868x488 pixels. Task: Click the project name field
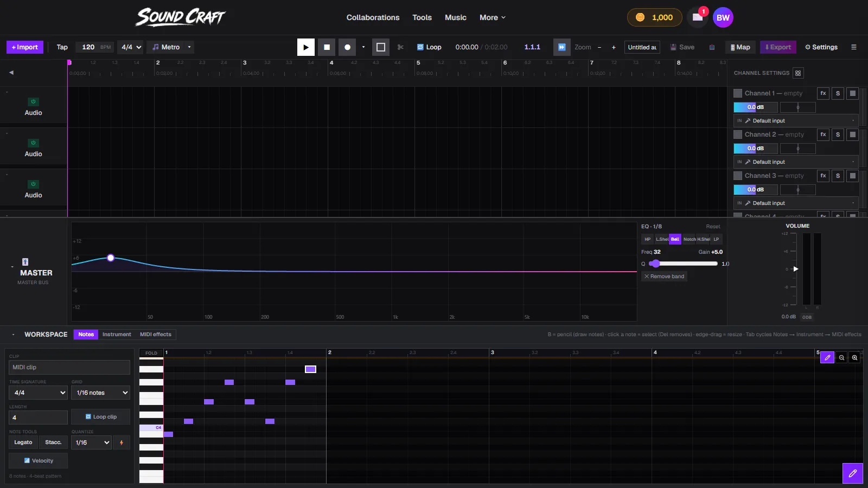pos(642,47)
